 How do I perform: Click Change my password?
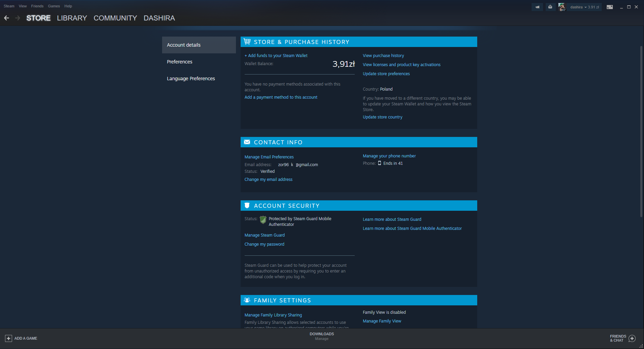(x=264, y=244)
